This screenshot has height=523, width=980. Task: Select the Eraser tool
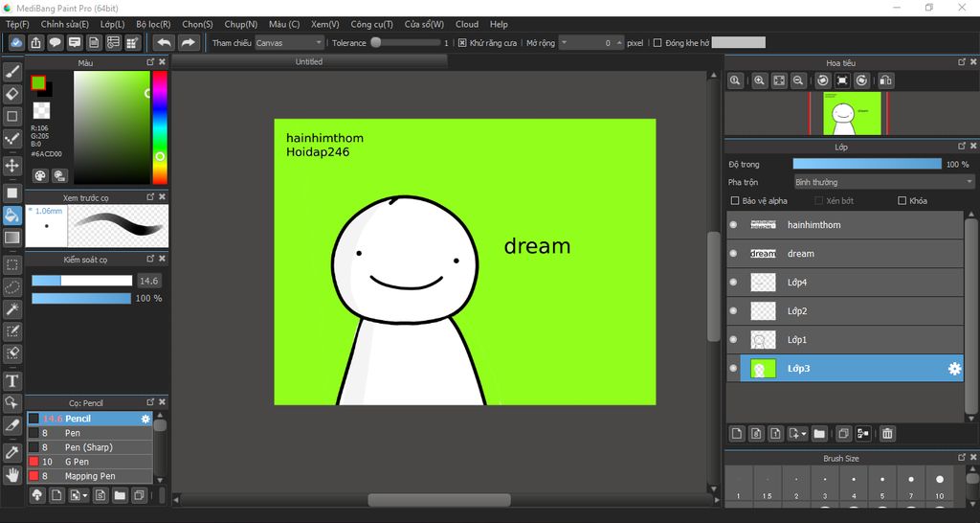tap(11, 94)
